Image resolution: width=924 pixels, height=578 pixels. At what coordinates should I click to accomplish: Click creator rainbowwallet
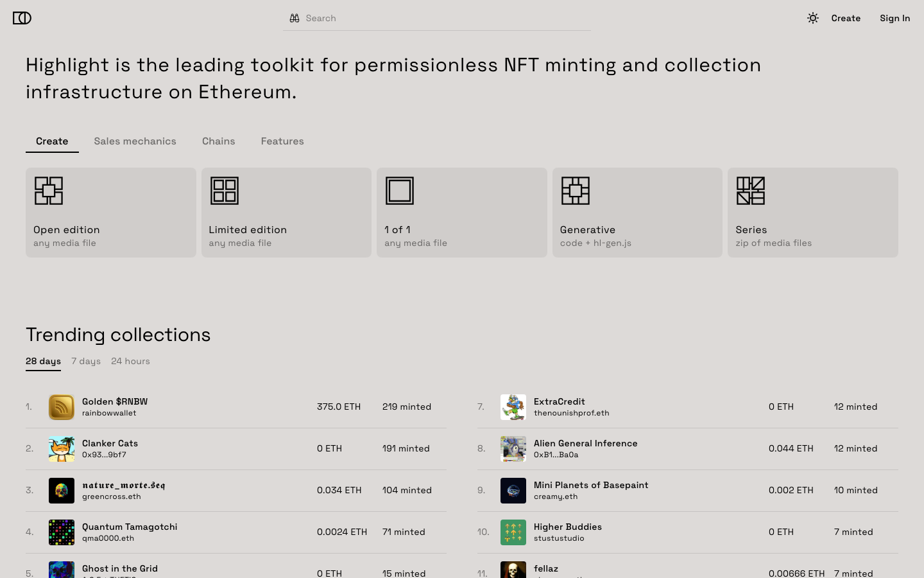109,413
